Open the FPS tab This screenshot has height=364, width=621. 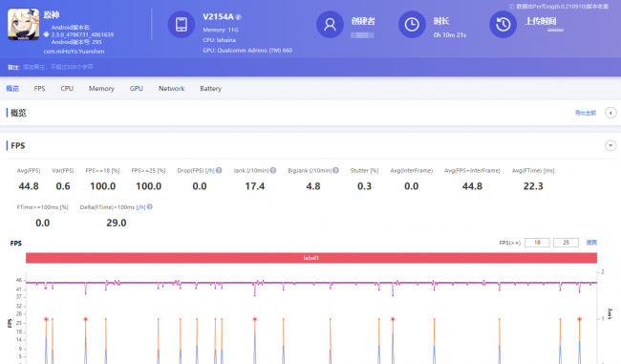pyautogui.click(x=39, y=88)
